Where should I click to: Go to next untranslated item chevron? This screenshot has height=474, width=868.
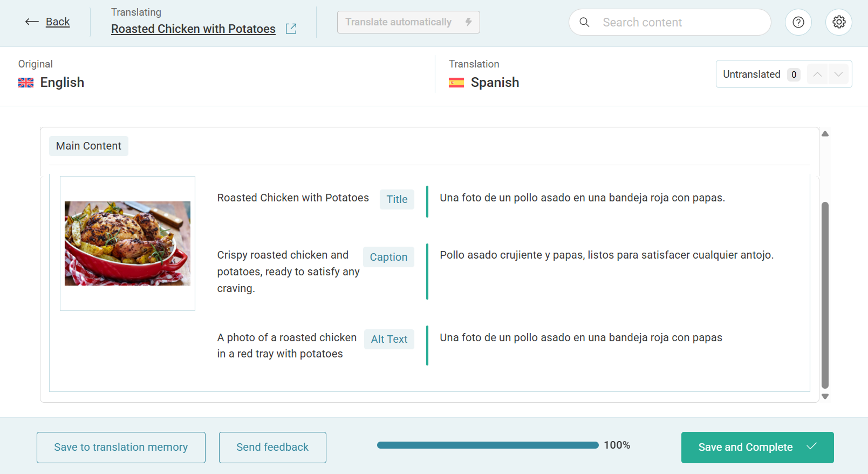[x=838, y=75]
